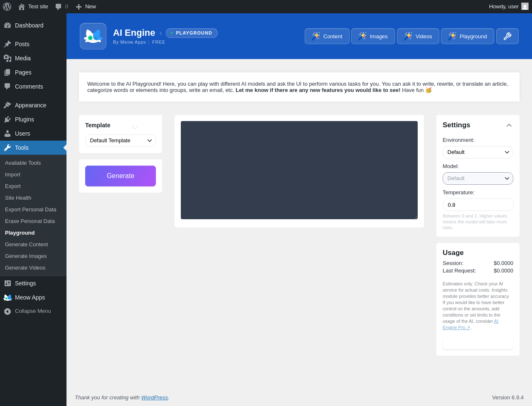Click the Generate button
Viewport: 532px width, 406px height.
(x=121, y=176)
